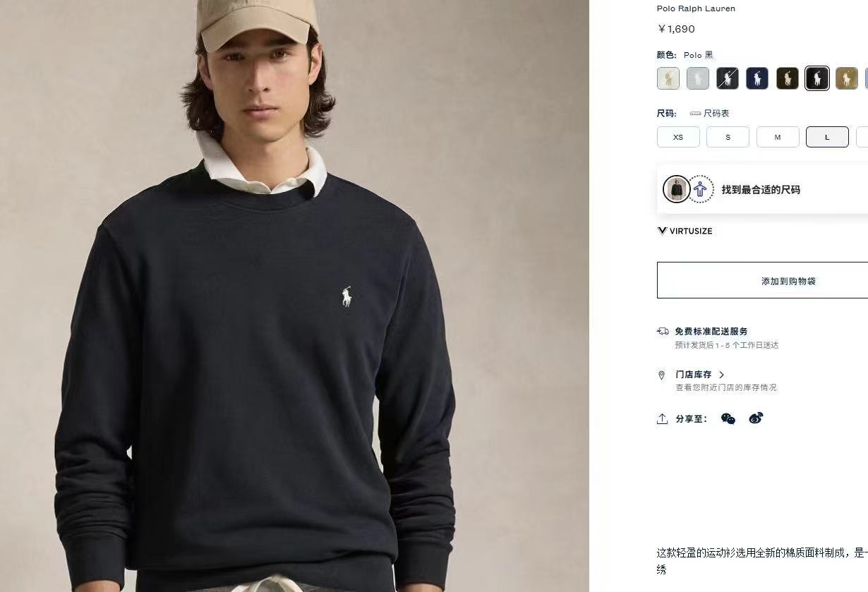Expand 门店库存 using its chevron arrow
Viewport: 868px width, 592px height.
(x=721, y=375)
